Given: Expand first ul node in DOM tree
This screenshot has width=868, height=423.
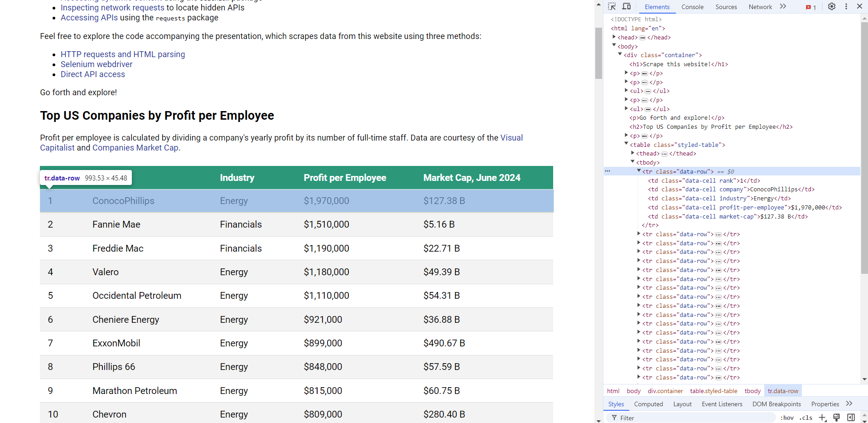Looking at the screenshot, I should pyautogui.click(x=627, y=90).
